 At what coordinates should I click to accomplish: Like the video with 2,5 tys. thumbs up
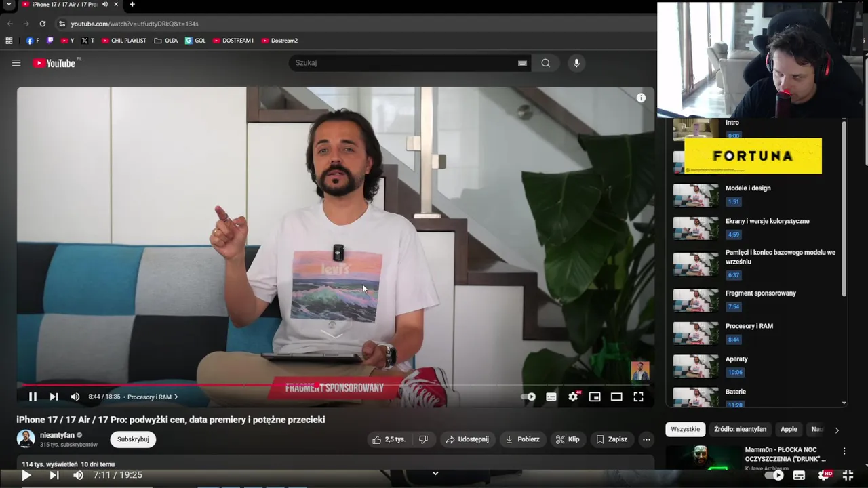point(389,439)
